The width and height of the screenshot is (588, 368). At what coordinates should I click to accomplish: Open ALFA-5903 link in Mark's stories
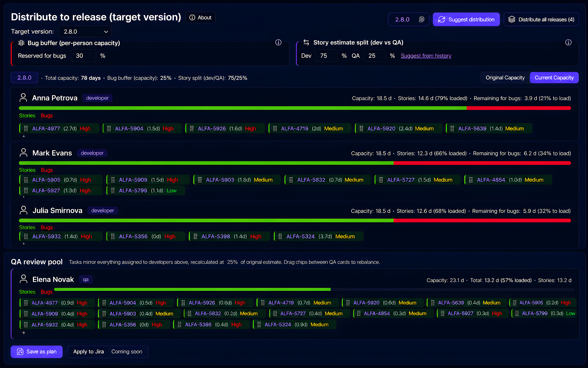click(x=220, y=180)
